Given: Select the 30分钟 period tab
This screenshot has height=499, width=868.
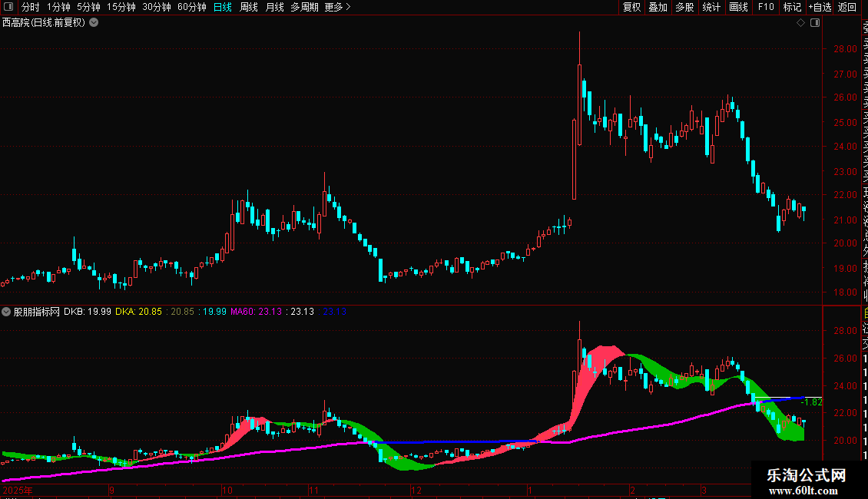Looking at the screenshot, I should [x=157, y=7].
